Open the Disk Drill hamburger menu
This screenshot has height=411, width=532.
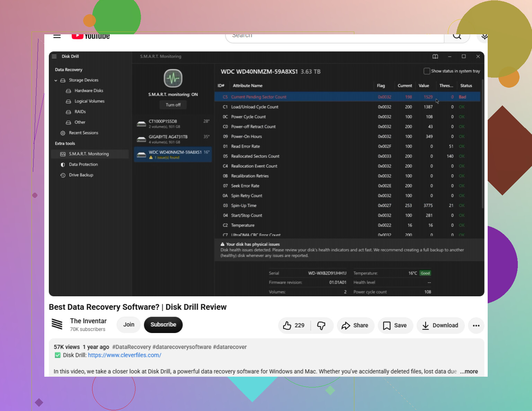tap(54, 56)
